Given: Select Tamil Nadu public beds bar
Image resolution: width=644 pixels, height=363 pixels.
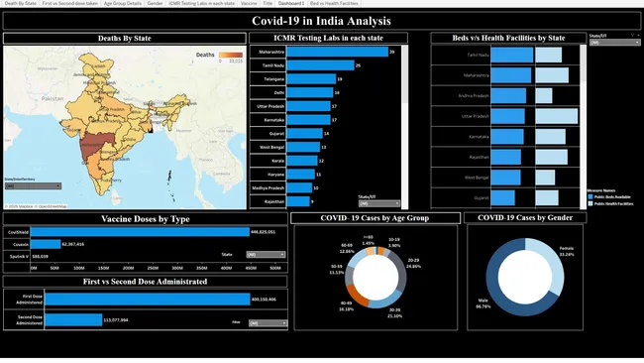Looking at the screenshot, I should [512, 55].
